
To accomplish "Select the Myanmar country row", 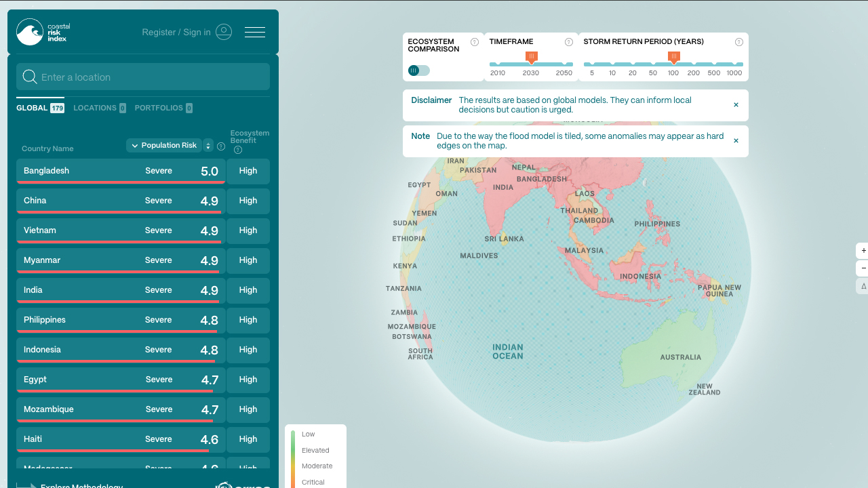I will pos(121,260).
